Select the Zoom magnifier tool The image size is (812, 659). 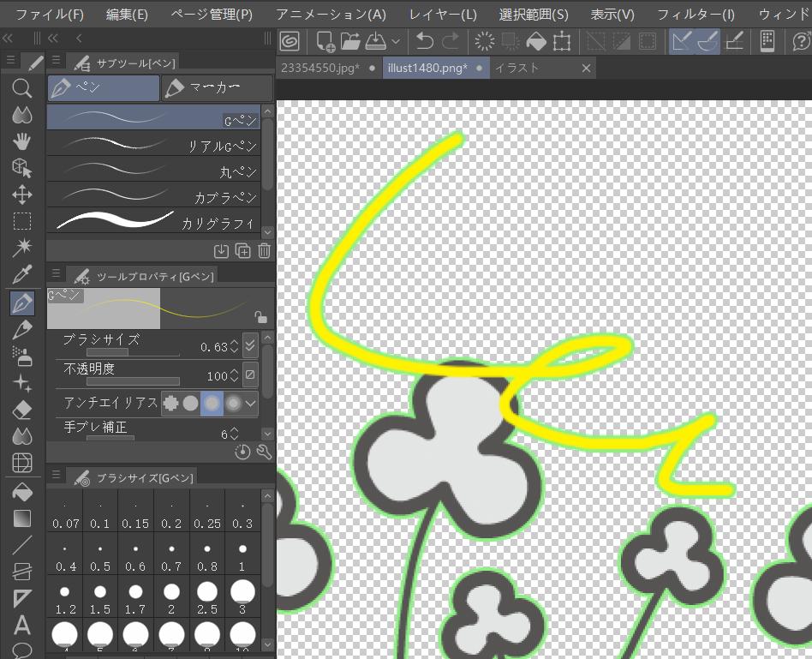pyautogui.click(x=21, y=88)
